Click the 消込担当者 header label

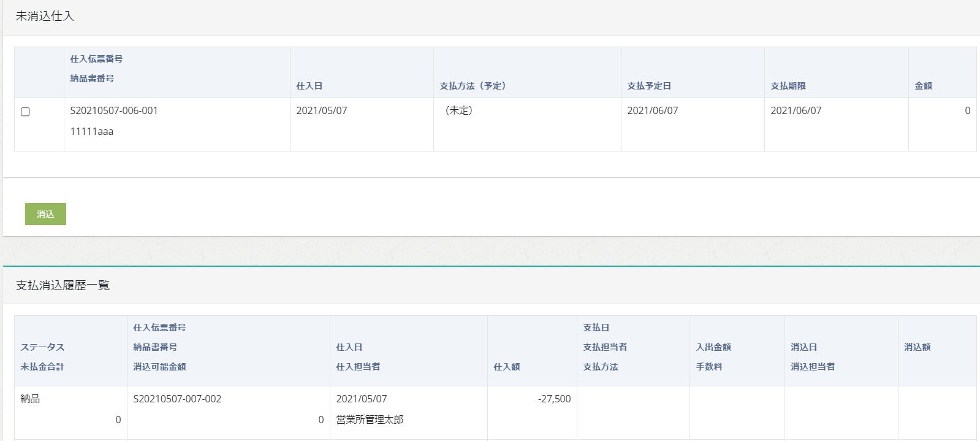pos(813,367)
